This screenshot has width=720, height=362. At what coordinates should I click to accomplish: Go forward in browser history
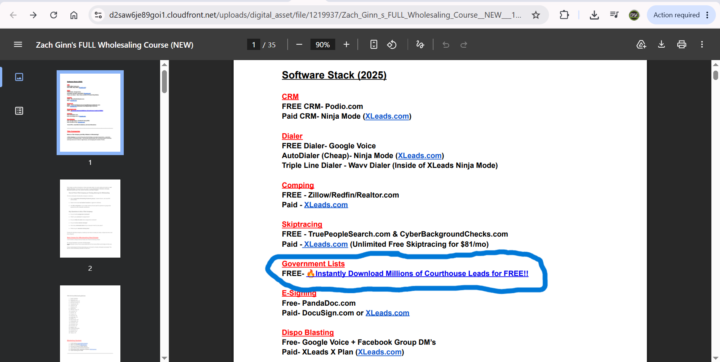pyautogui.click(x=33, y=15)
